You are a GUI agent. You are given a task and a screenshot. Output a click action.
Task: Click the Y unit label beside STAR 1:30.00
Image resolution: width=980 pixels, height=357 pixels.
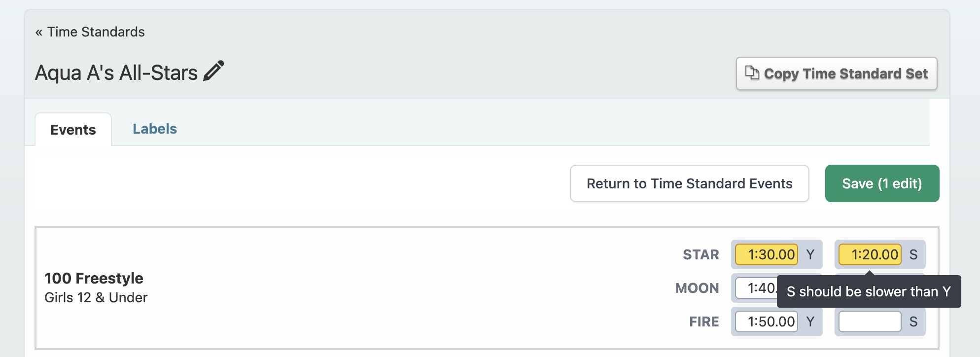pyautogui.click(x=810, y=254)
